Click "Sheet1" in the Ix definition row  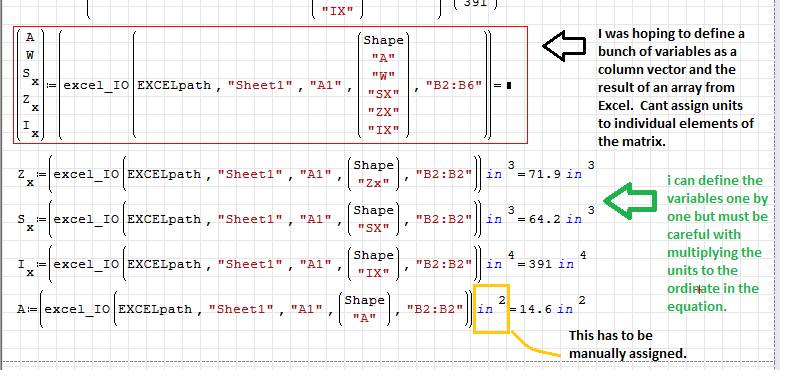click(x=250, y=264)
